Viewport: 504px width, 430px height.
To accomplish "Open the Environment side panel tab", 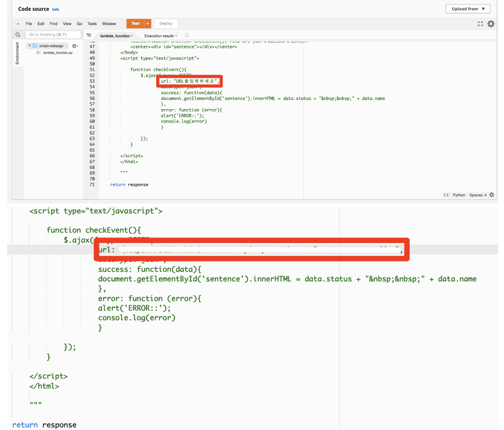I will 17,53.
